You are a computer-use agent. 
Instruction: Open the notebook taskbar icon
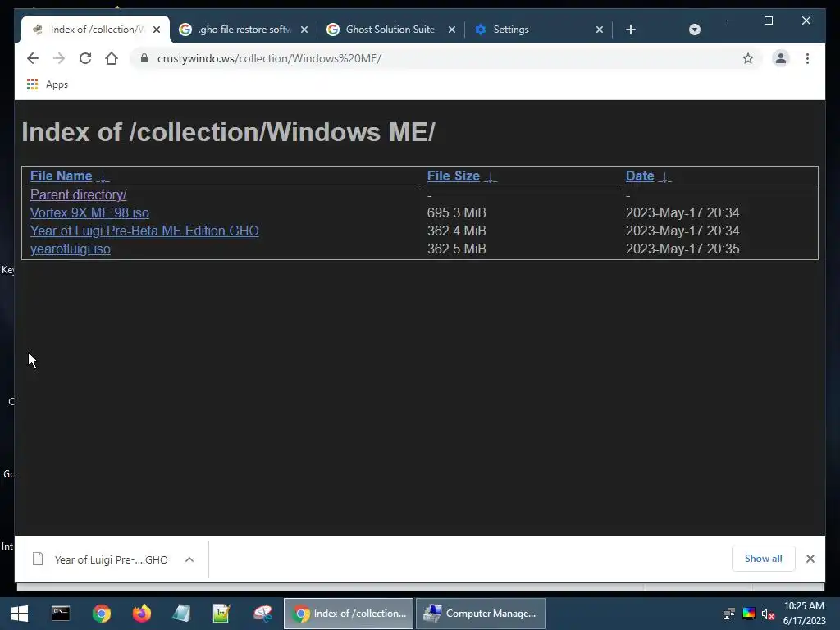coord(181,614)
